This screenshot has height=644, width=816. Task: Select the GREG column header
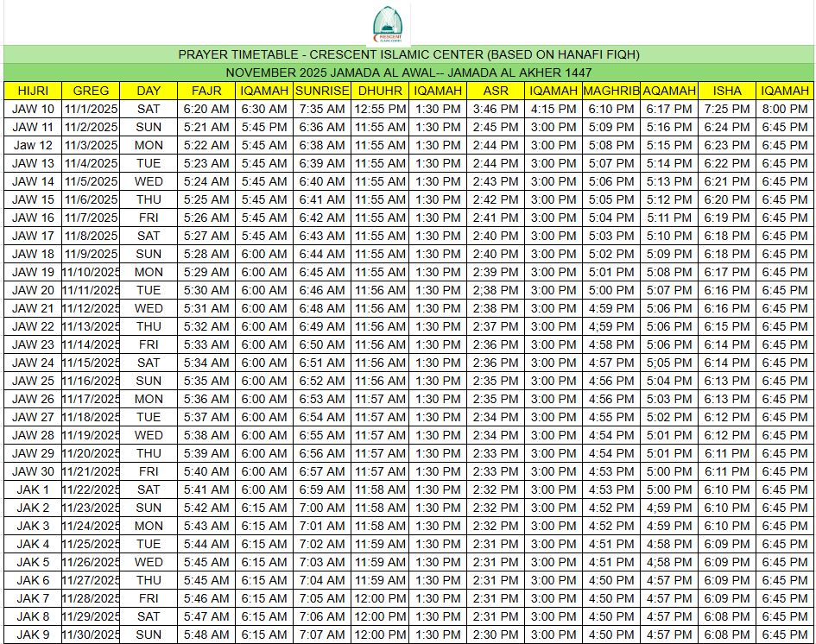91,91
